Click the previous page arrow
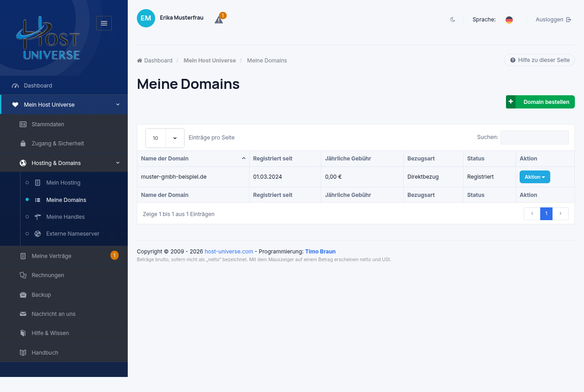The height and width of the screenshot is (392, 584). point(532,214)
